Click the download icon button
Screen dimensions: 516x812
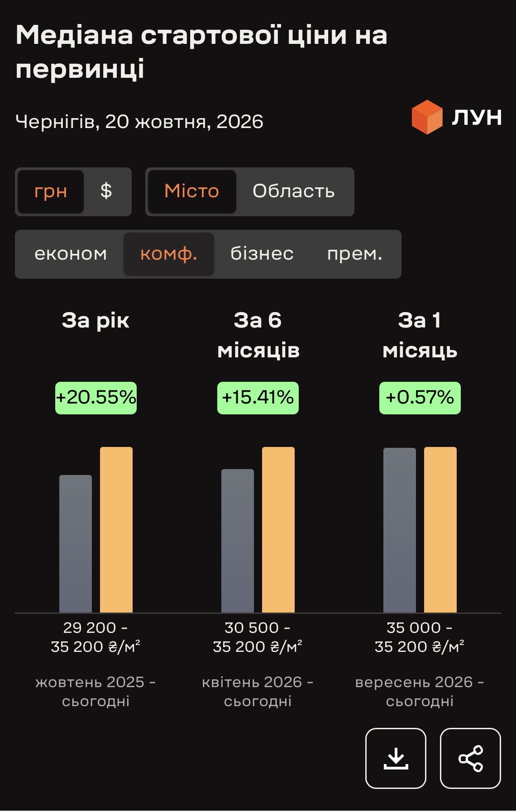[x=396, y=758]
